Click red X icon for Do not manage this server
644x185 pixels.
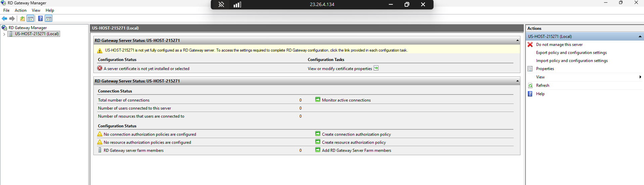(530, 45)
